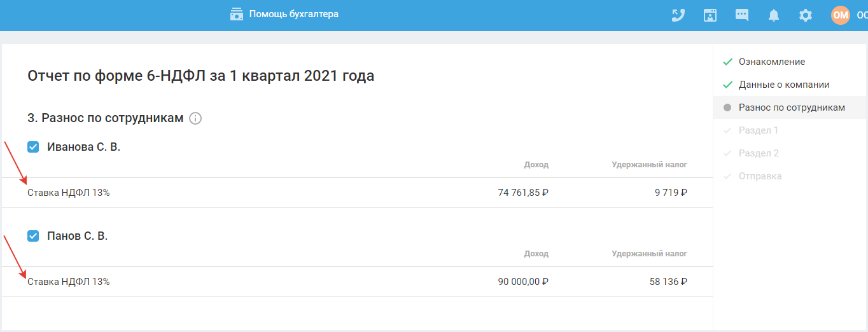Viewport: 868px width, 332px height.
Task: Uncheck the Иванова С. В. checkbox
Action: click(34, 147)
